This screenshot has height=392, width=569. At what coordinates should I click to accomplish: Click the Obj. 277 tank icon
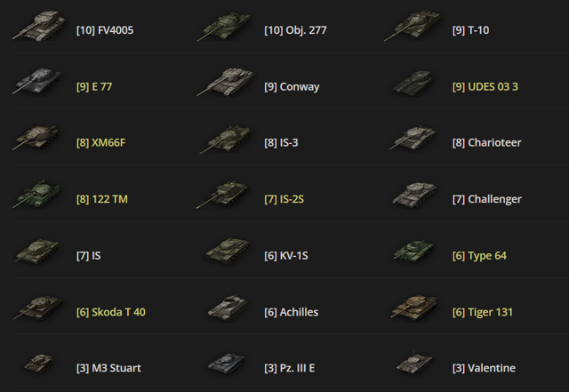(x=223, y=27)
